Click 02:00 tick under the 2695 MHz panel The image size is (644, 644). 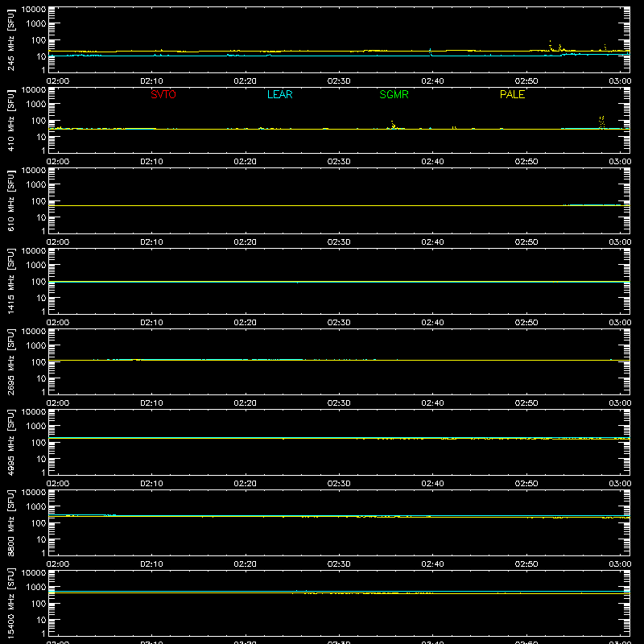(58, 403)
